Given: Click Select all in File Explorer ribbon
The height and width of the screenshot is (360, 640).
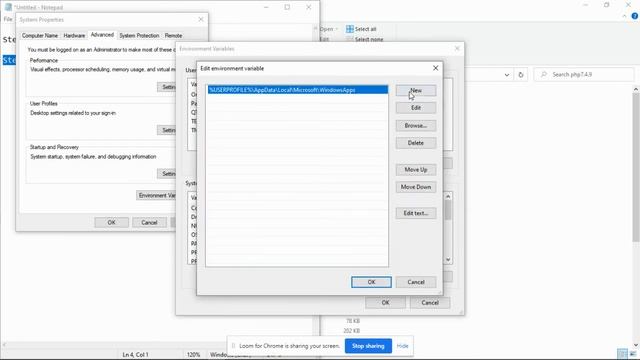Looking at the screenshot, I should pyautogui.click(x=361, y=29).
